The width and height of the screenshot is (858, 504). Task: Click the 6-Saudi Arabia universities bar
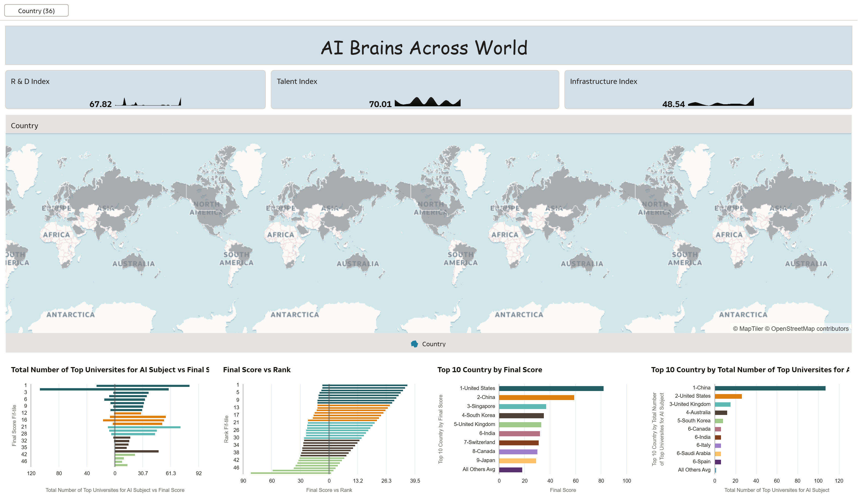718,454
